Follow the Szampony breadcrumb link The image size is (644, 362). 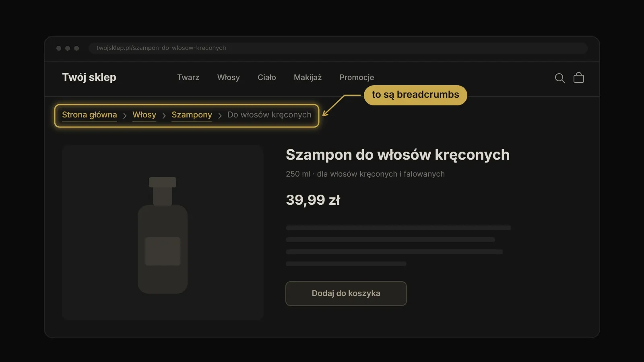[192, 115]
